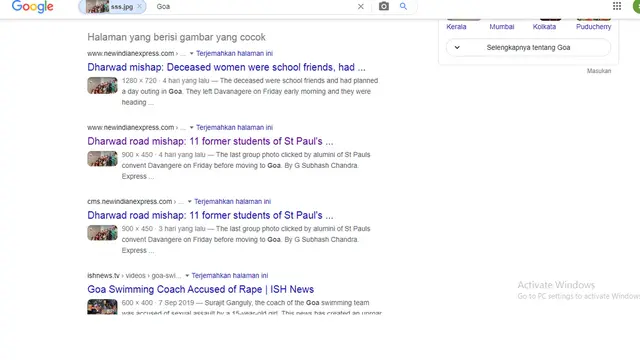This screenshot has height=360, width=640.
Task: Click the ishnews.tv breadcrumb URL
Action: click(134, 276)
